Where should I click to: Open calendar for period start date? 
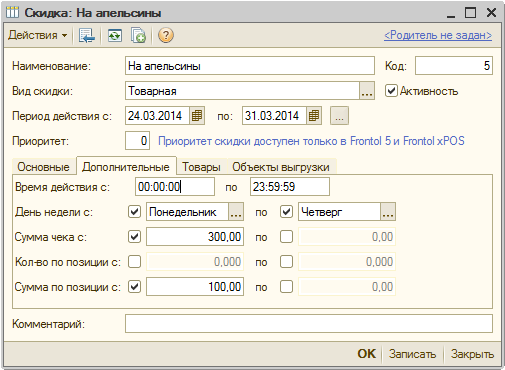[x=197, y=116]
